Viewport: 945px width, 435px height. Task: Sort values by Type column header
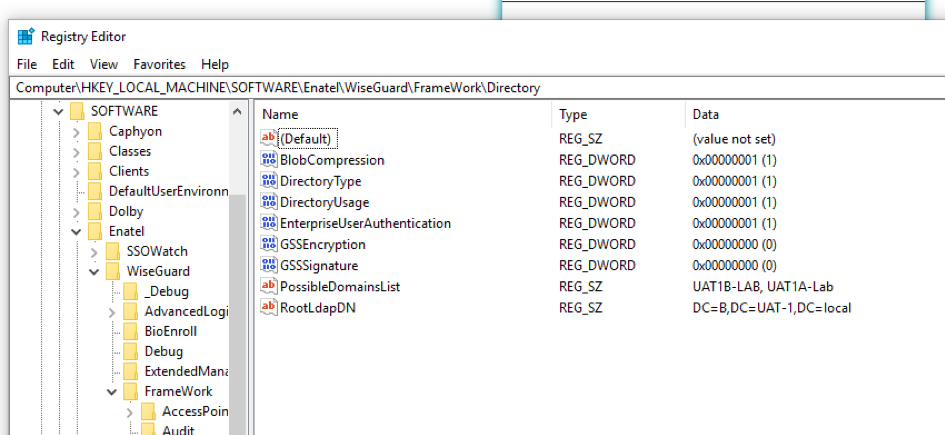[618, 114]
